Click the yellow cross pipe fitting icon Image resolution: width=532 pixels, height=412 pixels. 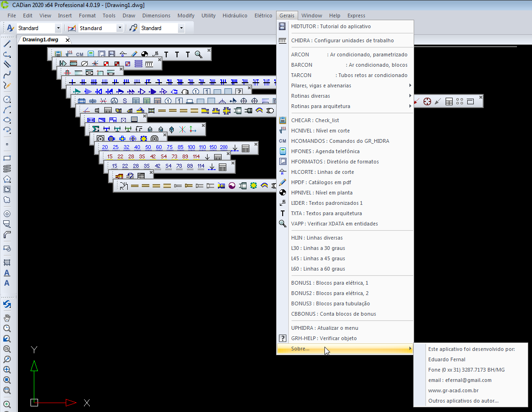226,111
